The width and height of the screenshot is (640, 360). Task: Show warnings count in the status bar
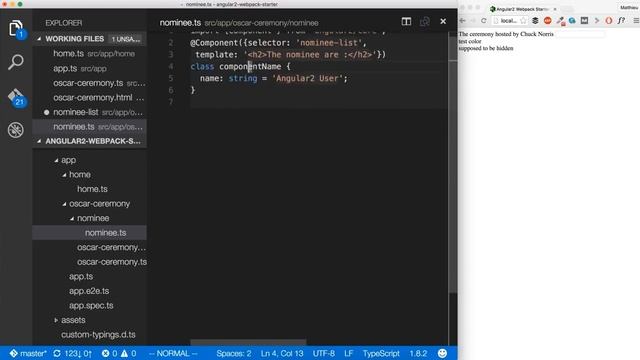pyautogui.click(x=128, y=353)
